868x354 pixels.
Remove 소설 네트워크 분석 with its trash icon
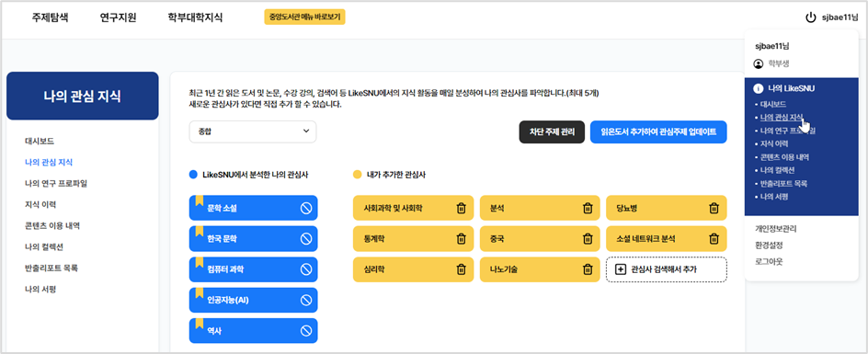[x=714, y=239]
